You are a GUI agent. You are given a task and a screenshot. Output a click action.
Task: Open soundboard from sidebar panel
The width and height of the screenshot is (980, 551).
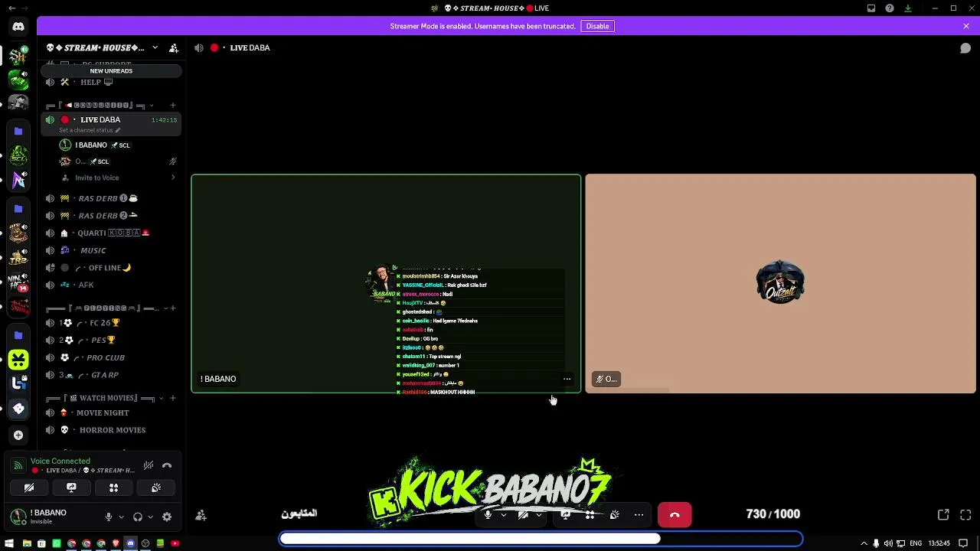[156, 487]
